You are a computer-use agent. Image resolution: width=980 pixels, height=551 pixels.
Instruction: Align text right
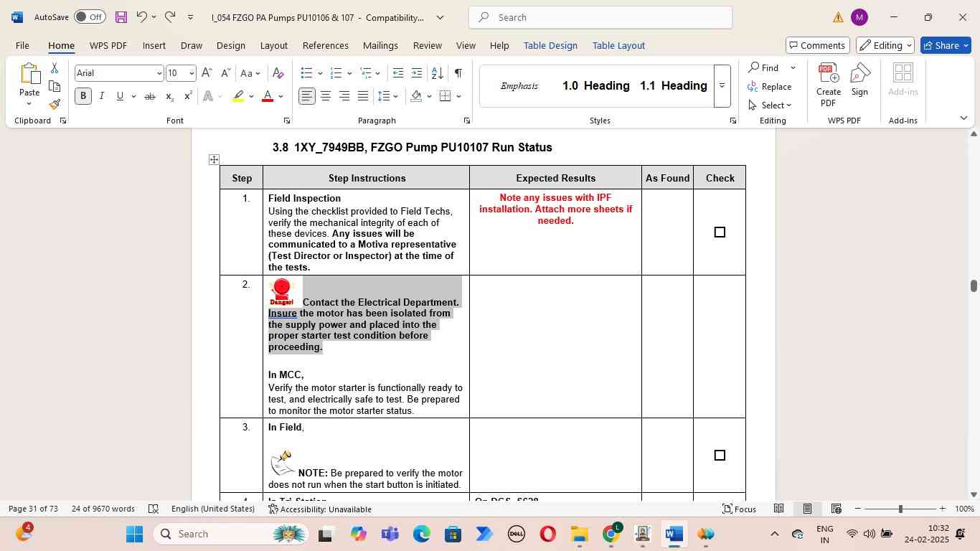tap(344, 96)
